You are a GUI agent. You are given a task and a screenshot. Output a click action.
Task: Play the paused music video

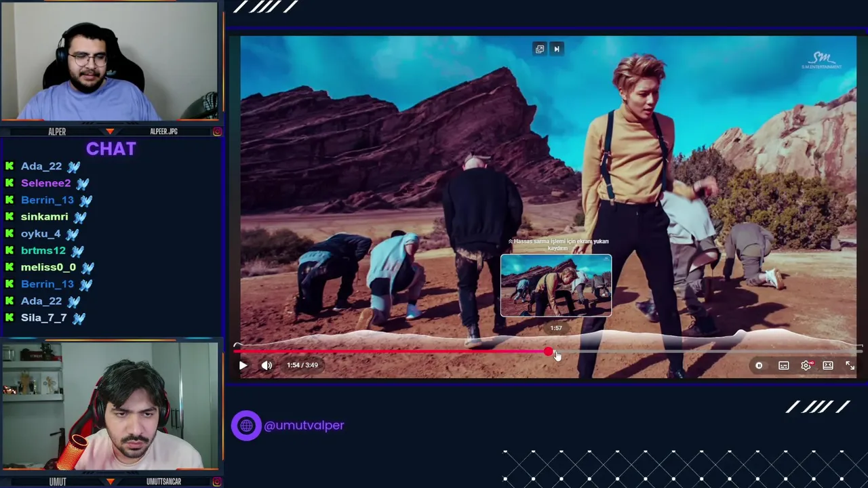[243, 365]
